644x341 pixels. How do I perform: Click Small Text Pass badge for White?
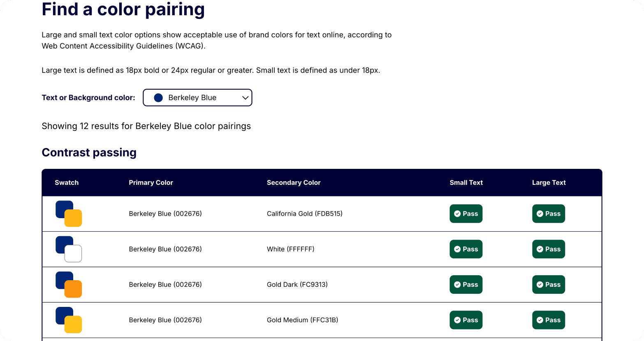point(466,249)
